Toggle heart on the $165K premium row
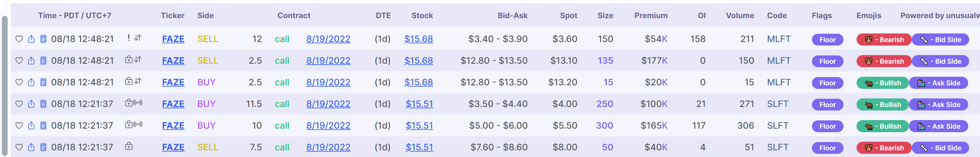 point(19,125)
